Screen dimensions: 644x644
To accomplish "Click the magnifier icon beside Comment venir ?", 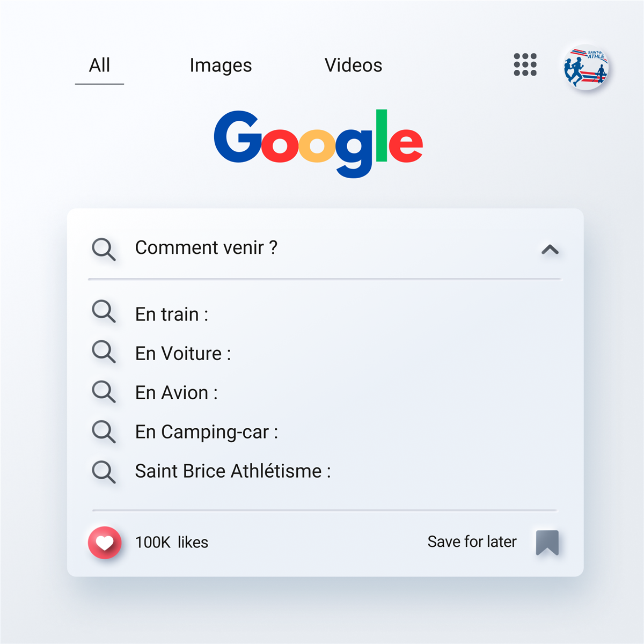I will coord(104,250).
